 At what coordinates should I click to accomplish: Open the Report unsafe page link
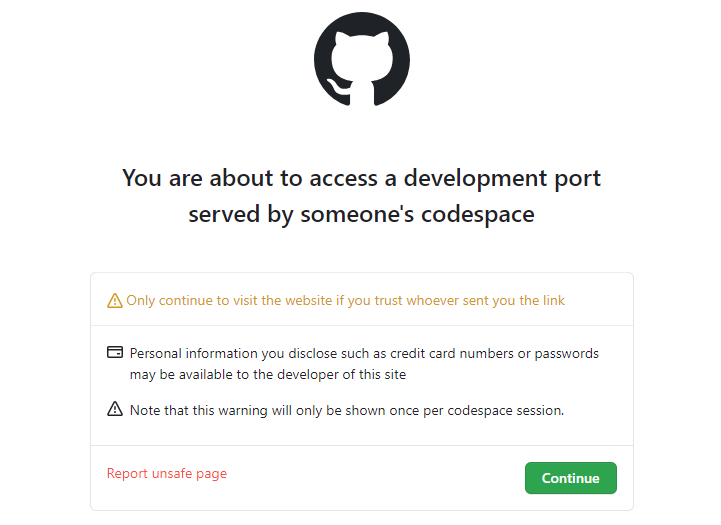pos(167,473)
